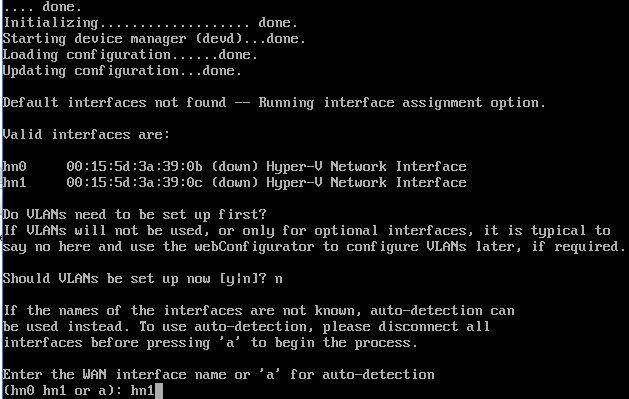Click 'Hyper-V Network Interface' text on hn1 row
This screenshot has width=629, height=399.
click(366, 182)
